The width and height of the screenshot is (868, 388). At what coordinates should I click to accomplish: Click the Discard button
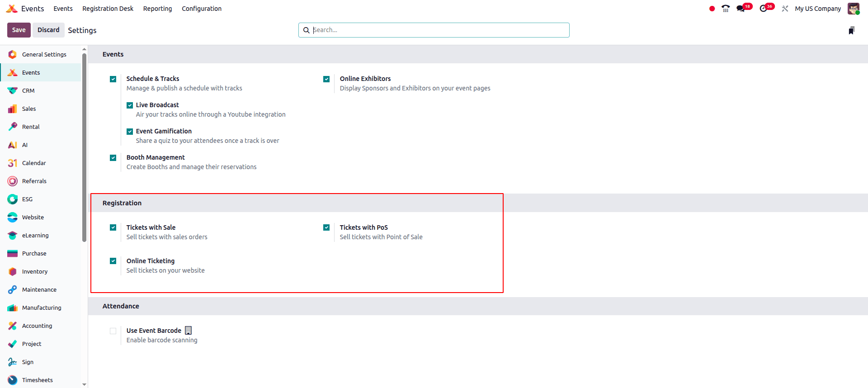click(48, 30)
